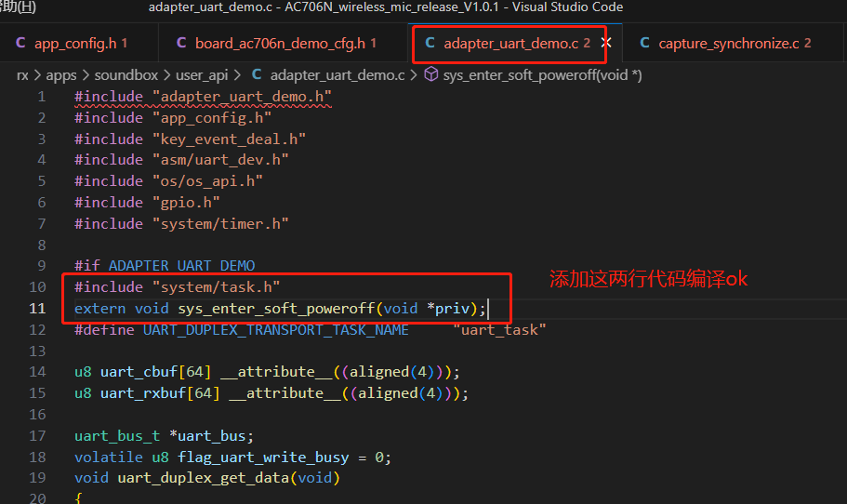Open the soundbox breadcrumb segment

[126, 75]
